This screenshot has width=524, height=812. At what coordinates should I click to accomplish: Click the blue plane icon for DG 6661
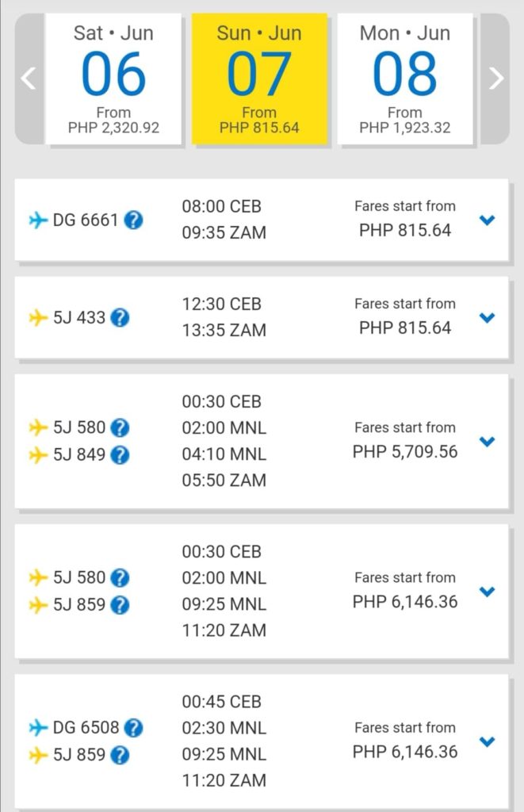38,220
